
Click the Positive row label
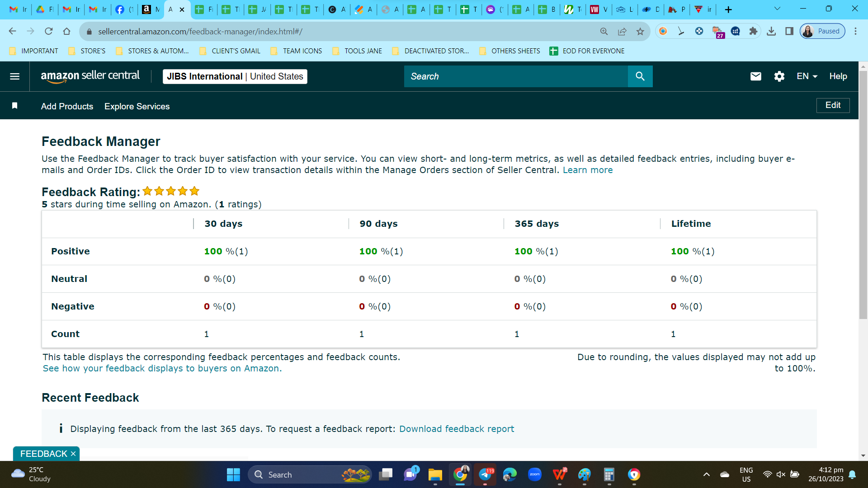coord(71,251)
